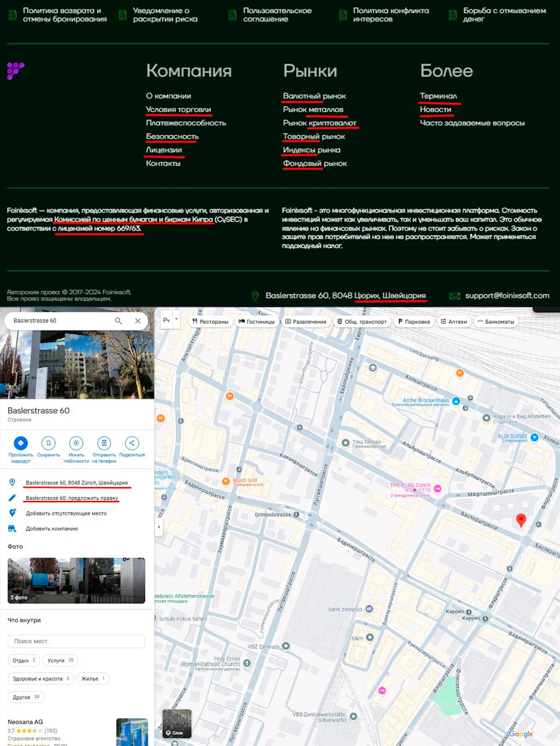
Task: Click the Tina Tehran barbershop pin
Action: 346,443
